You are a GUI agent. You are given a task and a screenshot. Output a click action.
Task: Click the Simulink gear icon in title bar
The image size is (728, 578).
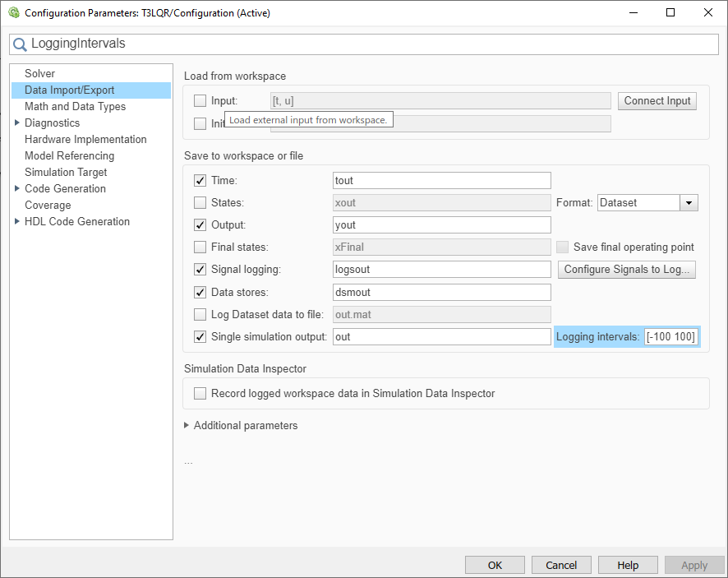coord(13,12)
